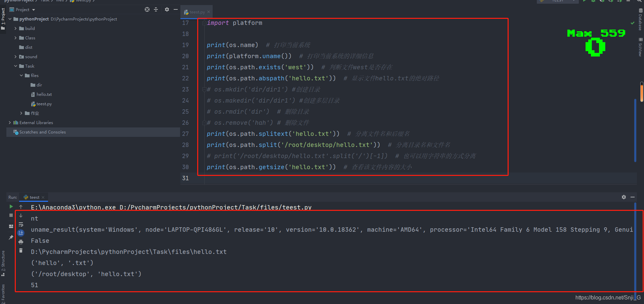644x304 pixels.
Task: Fold code at line 17 import
Action: coord(204,23)
